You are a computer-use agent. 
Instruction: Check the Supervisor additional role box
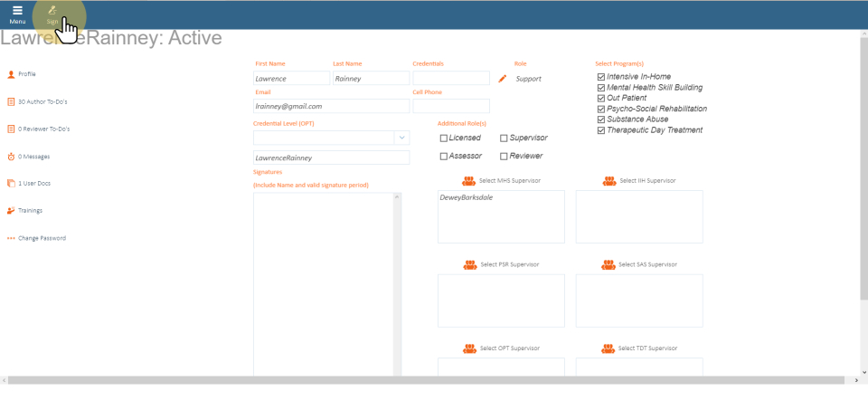click(x=504, y=138)
